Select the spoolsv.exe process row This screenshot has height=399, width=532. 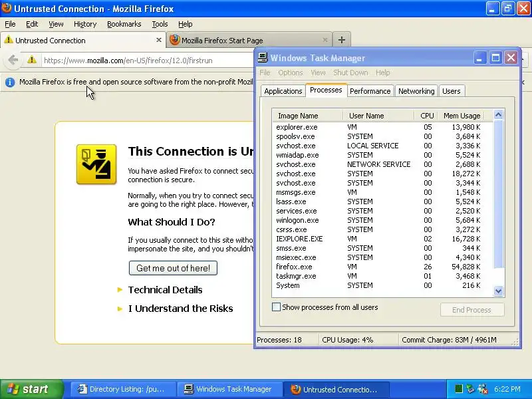tap(383, 136)
